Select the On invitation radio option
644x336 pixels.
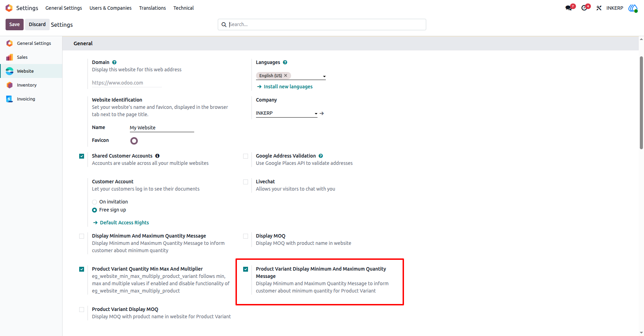pyautogui.click(x=94, y=202)
